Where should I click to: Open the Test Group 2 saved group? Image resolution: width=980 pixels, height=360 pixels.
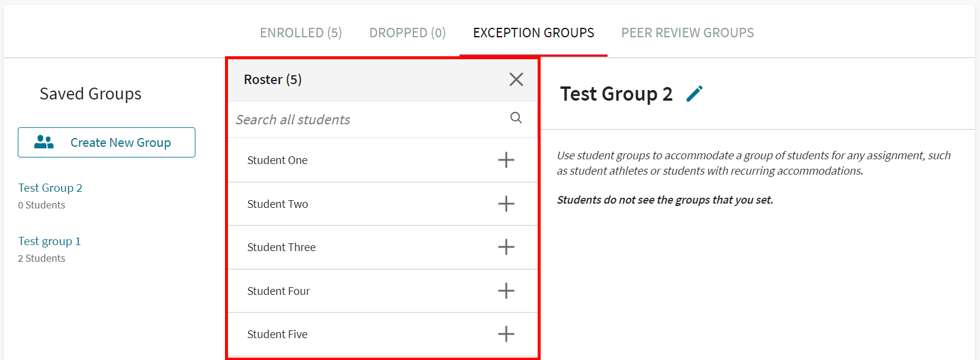50,187
